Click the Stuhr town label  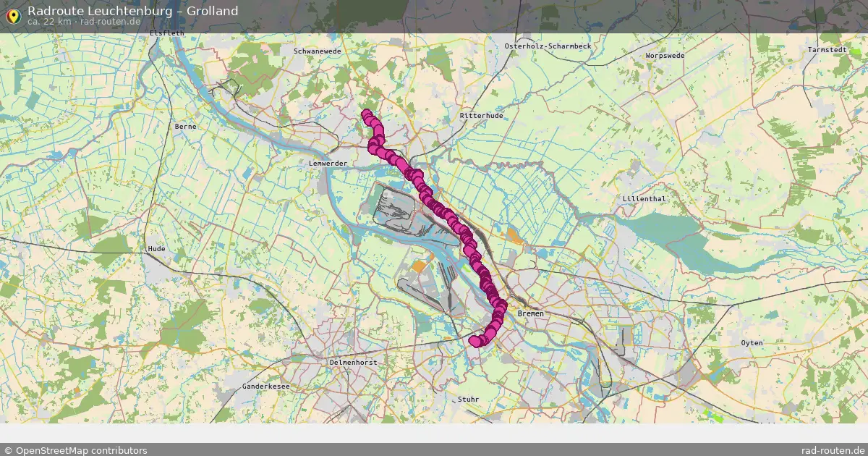coord(469,399)
